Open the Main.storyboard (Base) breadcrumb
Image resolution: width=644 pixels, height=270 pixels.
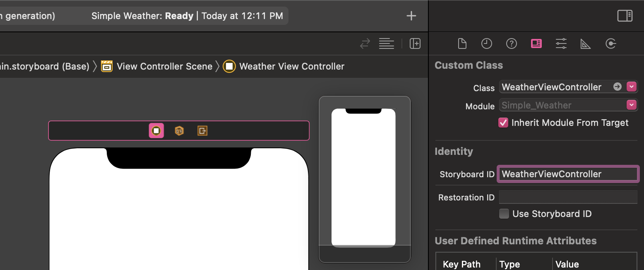45,66
